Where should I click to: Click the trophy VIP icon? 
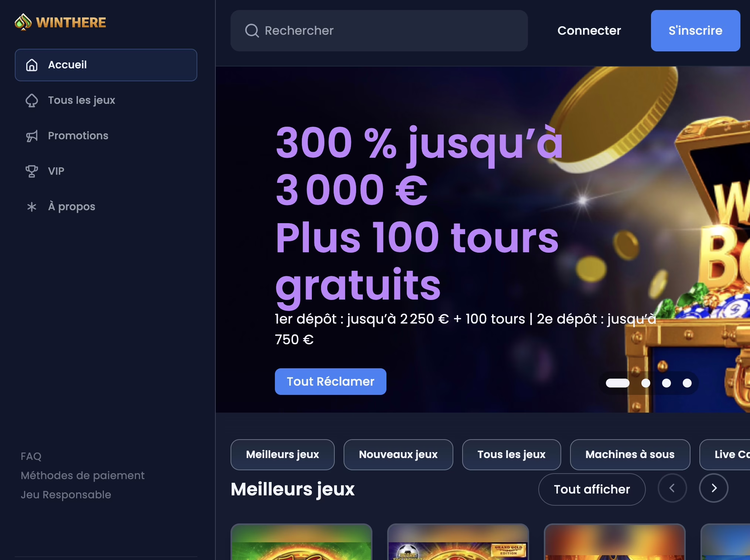coord(32,171)
